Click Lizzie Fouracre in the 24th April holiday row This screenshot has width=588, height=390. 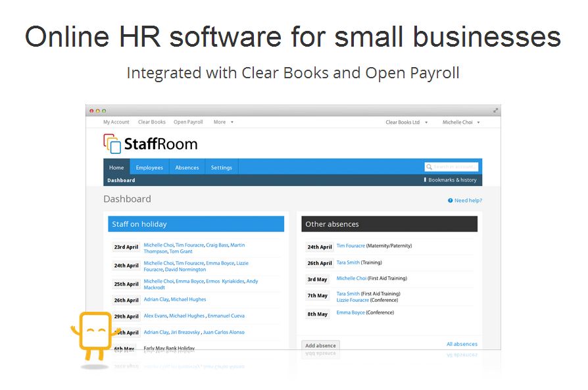pos(196,266)
